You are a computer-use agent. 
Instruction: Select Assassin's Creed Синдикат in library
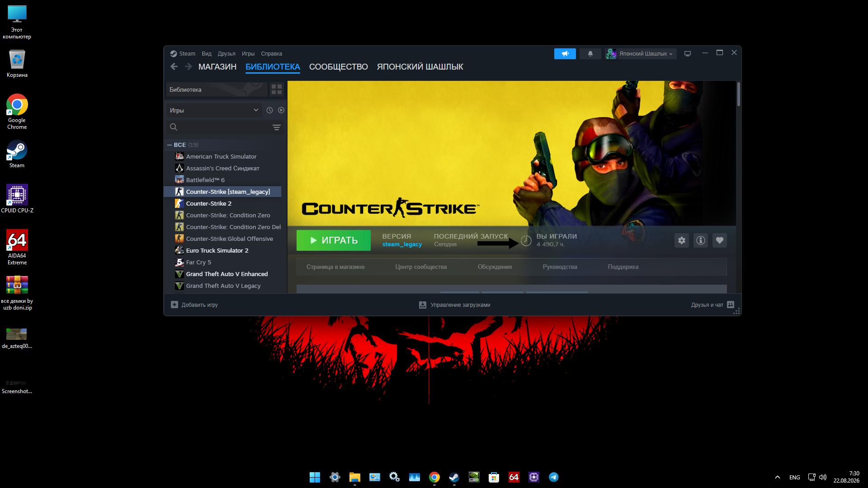pyautogui.click(x=222, y=169)
